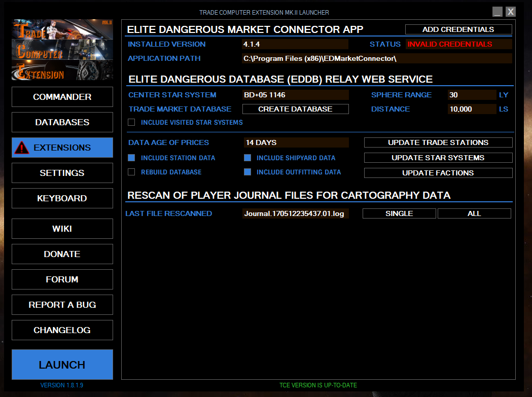Click the Sphere Range value field
This screenshot has width=532, height=397.
(x=472, y=95)
